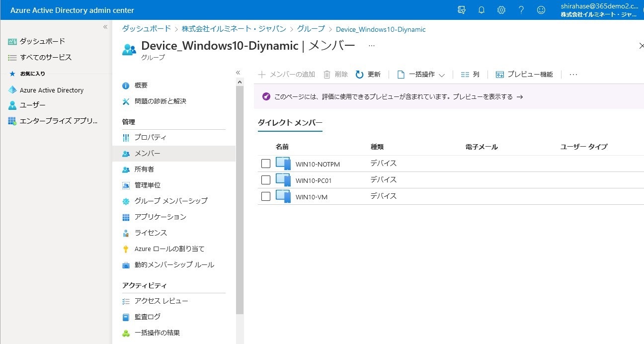The image size is (644, 344).
Task: Click the エンタープライズ アプリ grid icon
Action: point(12,121)
